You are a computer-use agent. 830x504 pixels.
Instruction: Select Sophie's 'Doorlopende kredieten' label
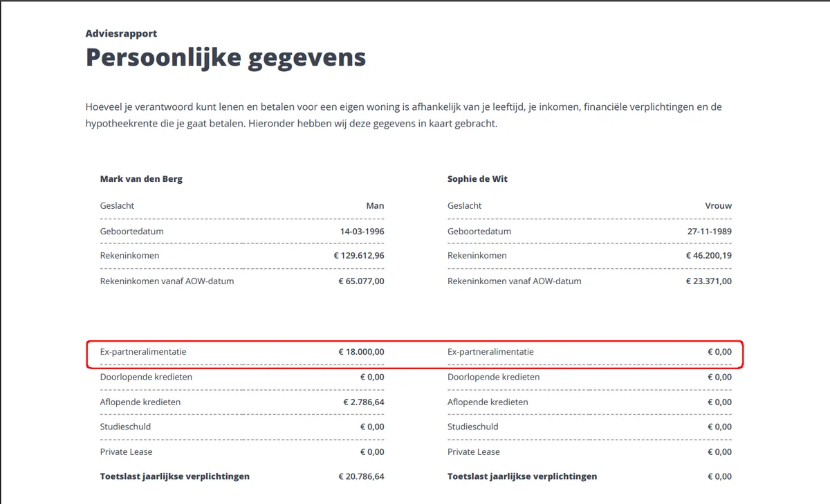pyautogui.click(x=494, y=377)
